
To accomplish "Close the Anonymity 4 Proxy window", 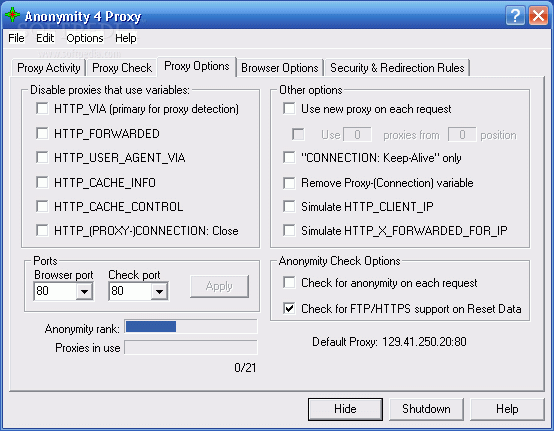I will coord(538,16).
